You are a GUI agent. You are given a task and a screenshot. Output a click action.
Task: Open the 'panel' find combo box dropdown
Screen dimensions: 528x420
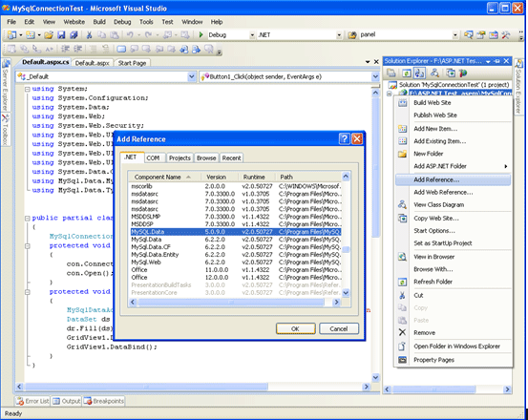coord(454,35)
